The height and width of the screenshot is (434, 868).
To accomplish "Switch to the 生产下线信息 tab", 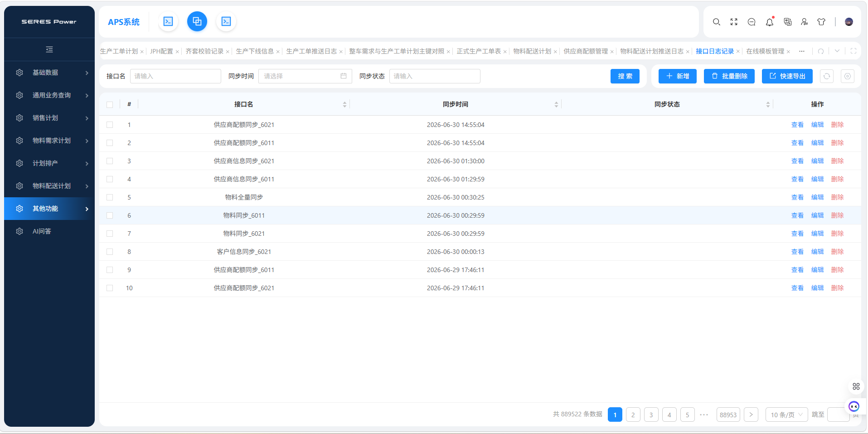I will (255, 51).
